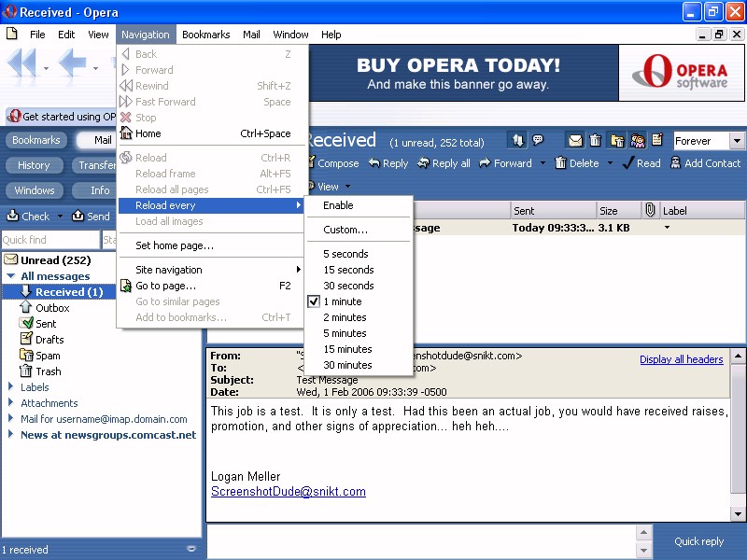The width and height of the screenshot is (747, 560).
Task: Open the View dropdown arrow
Action: coord(347,186)
